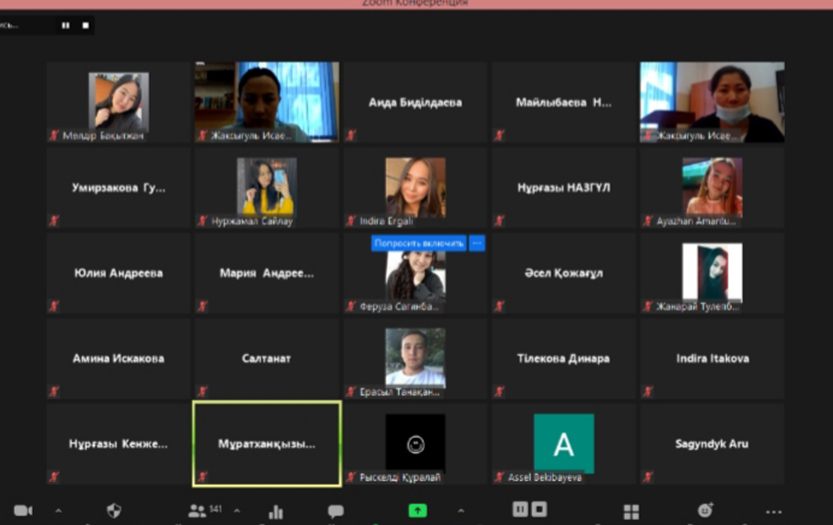This screenshot has width=833, height=525.
Task: Click Indira Ergali profile photo
Action: coord(415,187)
